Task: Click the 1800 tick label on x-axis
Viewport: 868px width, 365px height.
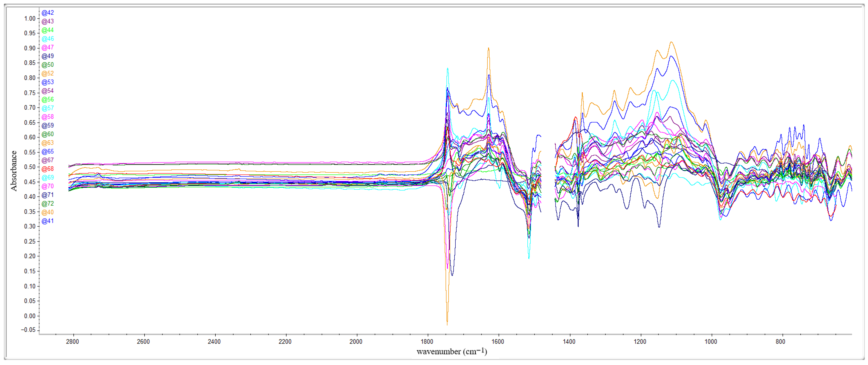Action: pyautogui.click(x=427, y=341)
